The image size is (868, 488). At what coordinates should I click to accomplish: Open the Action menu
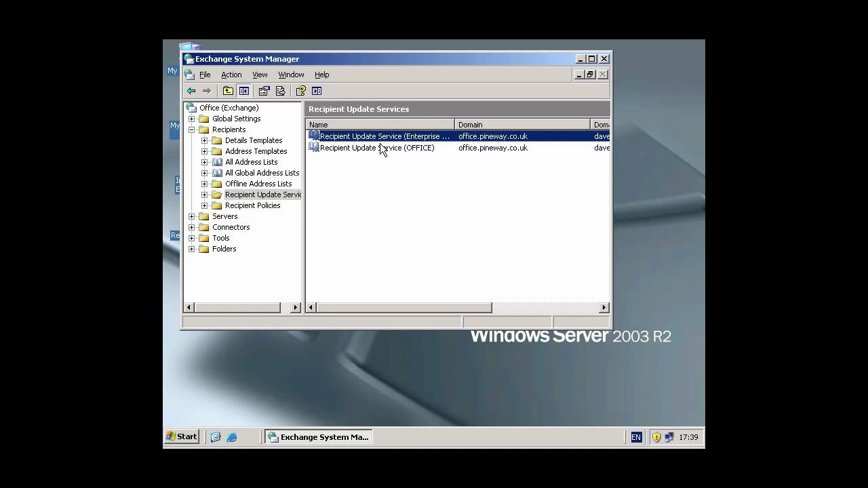[x=231, y=75]
